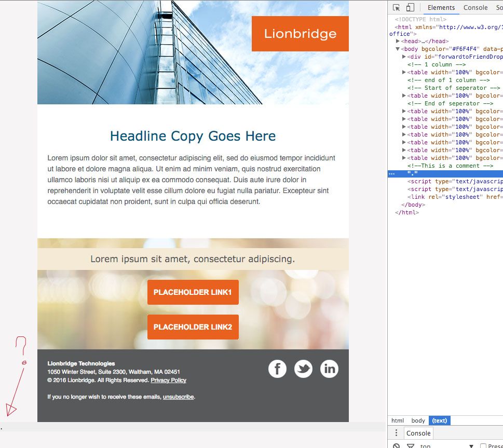The height and width of the screenshot is (448, 503).
Task: Open the three-dot drawer menu beside Console
Action: 396,433
